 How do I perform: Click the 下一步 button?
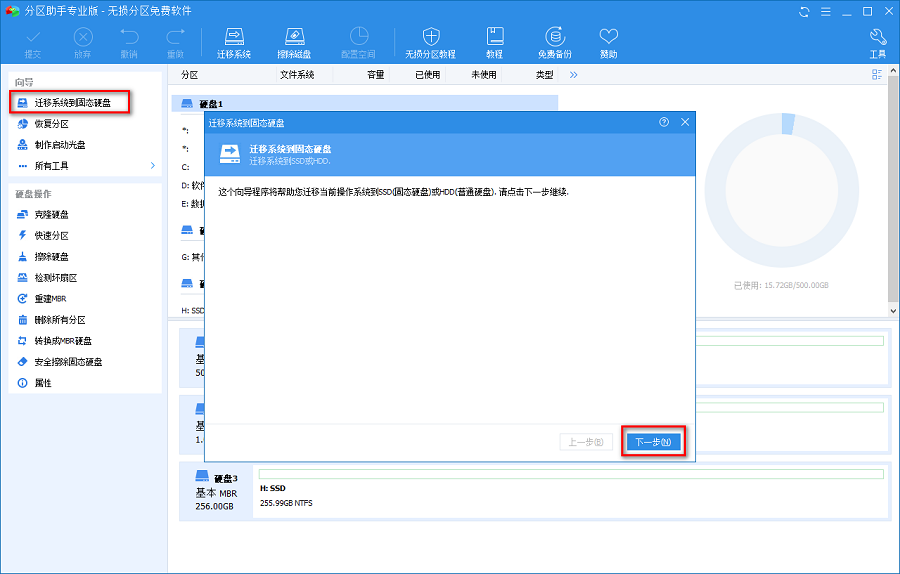[x=653, y=441]
